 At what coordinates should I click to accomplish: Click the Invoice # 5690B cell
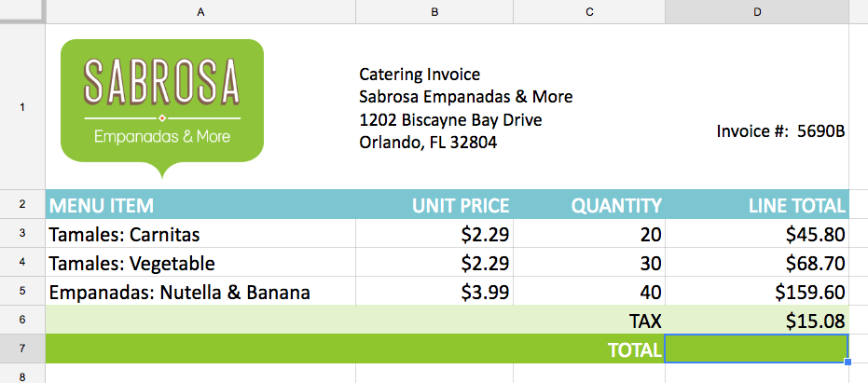[756, 130]
